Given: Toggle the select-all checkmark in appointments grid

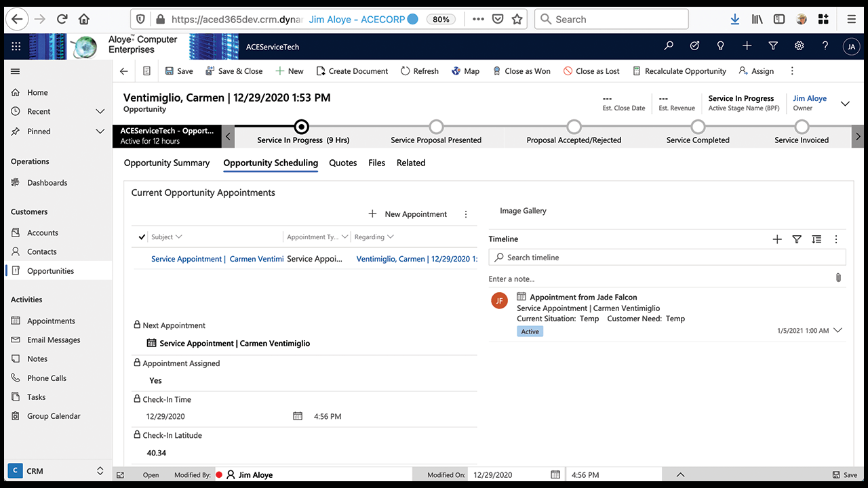Looking at the screenshot, I should (x=142, y=237).
